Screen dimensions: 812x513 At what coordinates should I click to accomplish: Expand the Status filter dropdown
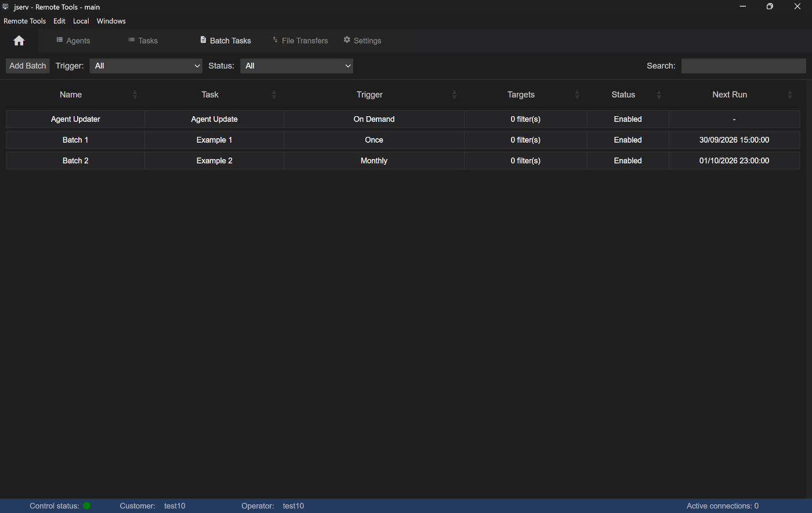click(x=296, y=66)
